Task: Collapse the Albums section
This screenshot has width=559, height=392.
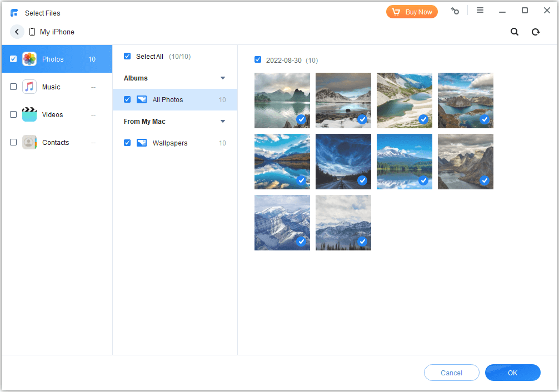Action: (223, 78)
